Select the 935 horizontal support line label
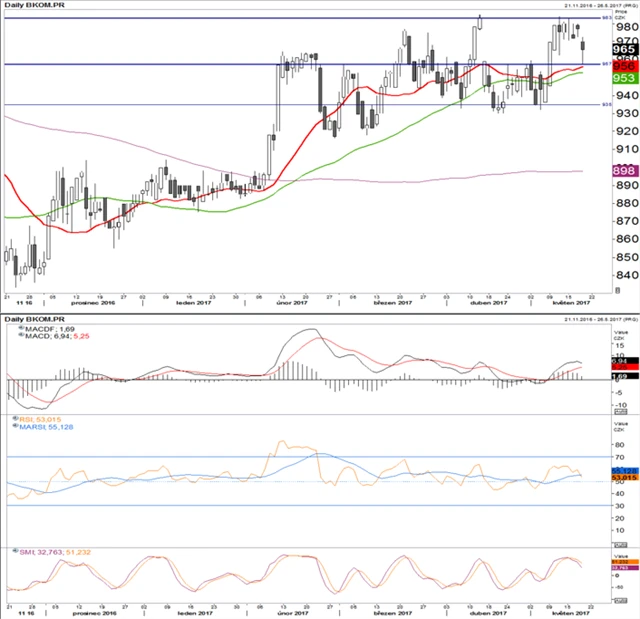640x619 pixels. pyautogui.click(x=607, y=104)
